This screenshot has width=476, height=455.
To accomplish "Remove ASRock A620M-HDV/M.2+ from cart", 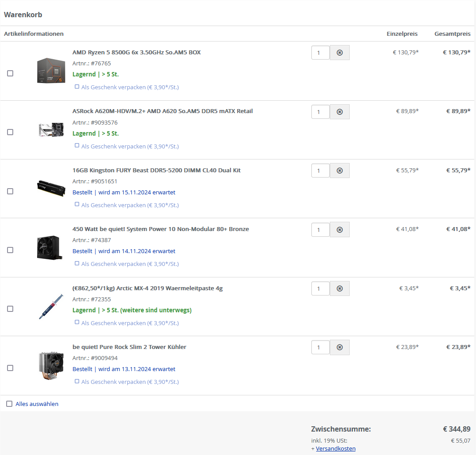I will 340,112.
